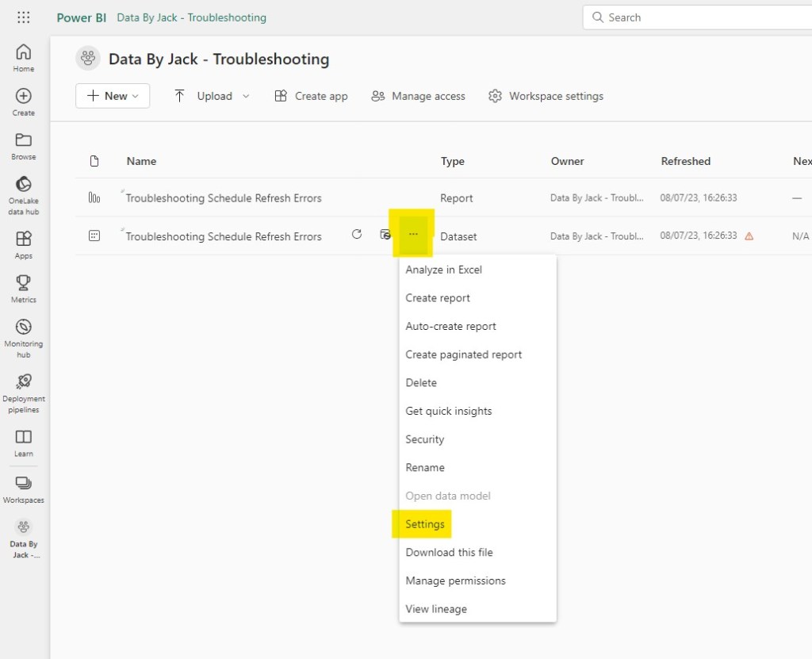Open OneLake data hub
The image size is (812, 659).
click(x=24, y=193)
